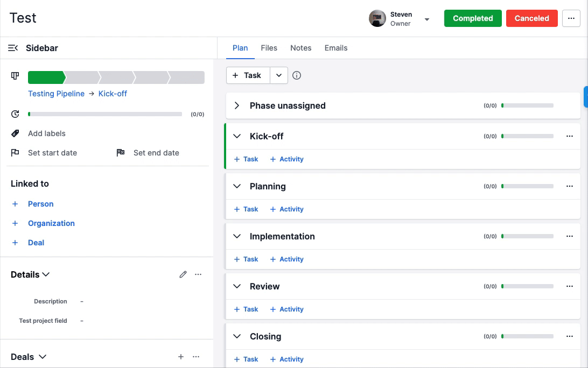Expand the Phase unassigned section

236,105
